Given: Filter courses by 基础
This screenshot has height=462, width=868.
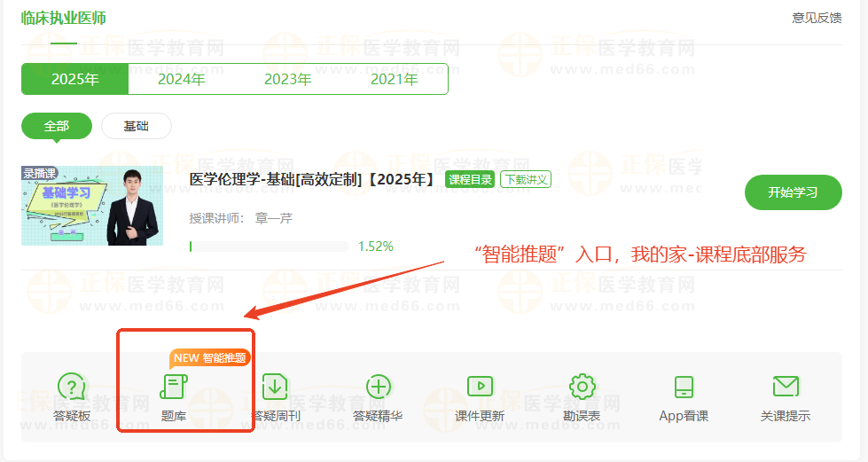Looking at the screenshot, I should point(136,126).
